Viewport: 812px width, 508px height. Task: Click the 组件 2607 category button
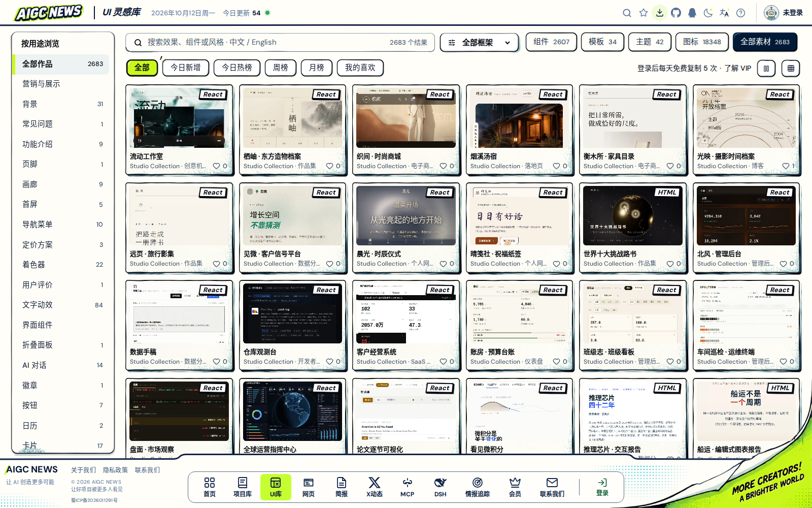551,42
